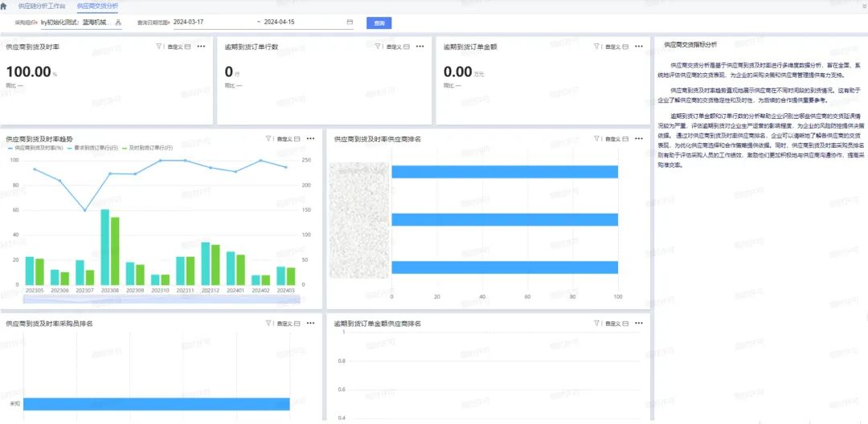Open the calendar icon in the date range field
Image resolution: width=868 pixels, height=424 pixels.
pyautogui.click(x=350, y=22)
